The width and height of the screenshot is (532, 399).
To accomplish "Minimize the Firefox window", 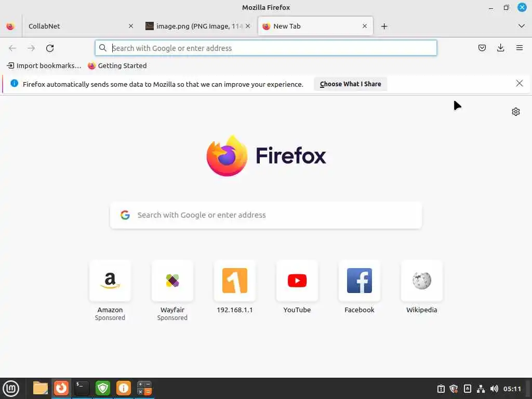I will click(x=491, y=7).
